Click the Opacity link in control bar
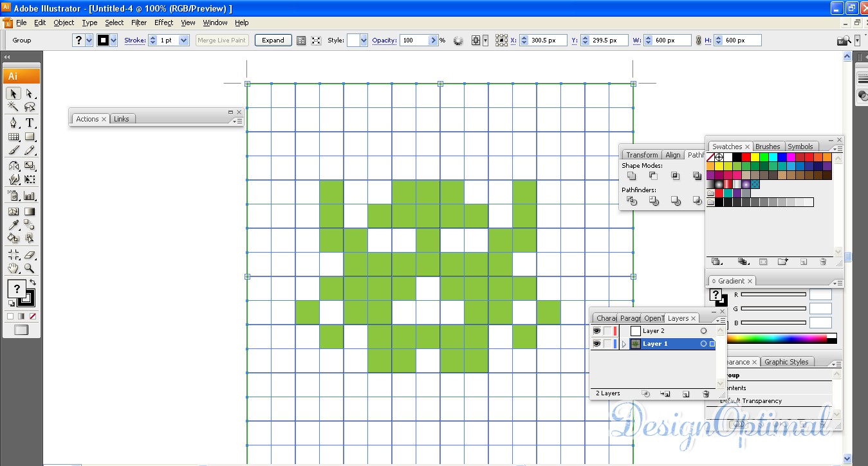Viewport: 868px width, 466px height. point(384,40)
